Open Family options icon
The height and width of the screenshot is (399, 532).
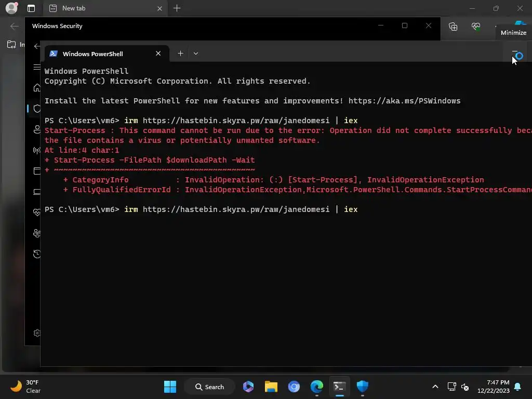[x=37, y=233]
